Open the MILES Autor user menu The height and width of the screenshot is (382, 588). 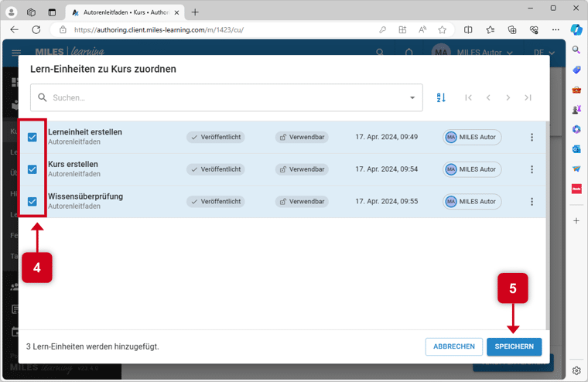pos(473,53)
